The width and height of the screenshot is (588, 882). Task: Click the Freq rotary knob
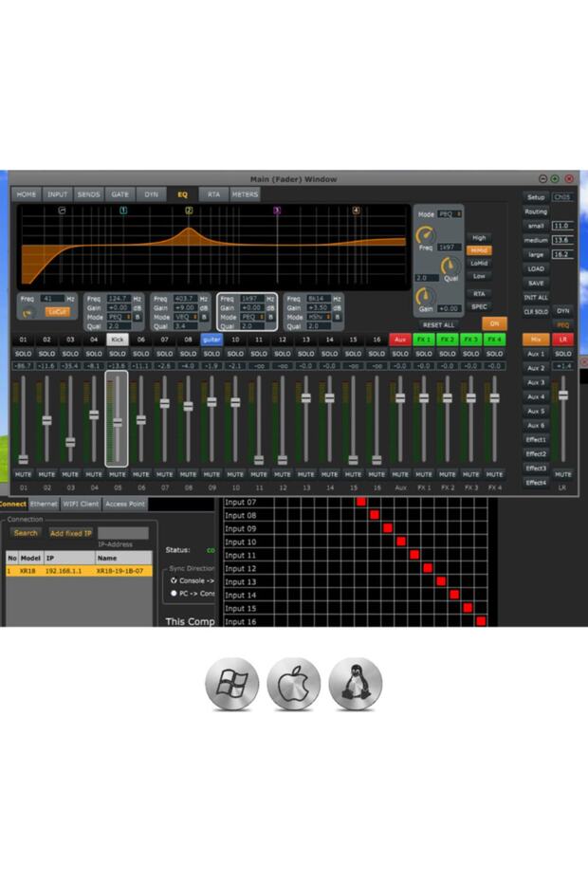click(x=426, y=235)
